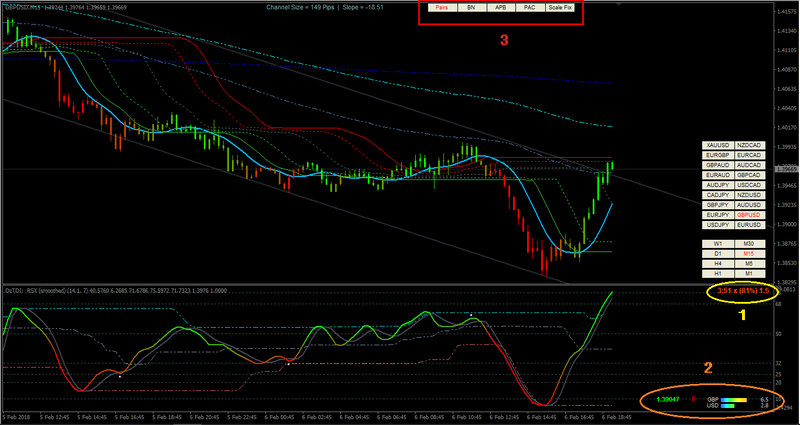Click the 6 Feb 18:45 time axis label

pos(614,417)
